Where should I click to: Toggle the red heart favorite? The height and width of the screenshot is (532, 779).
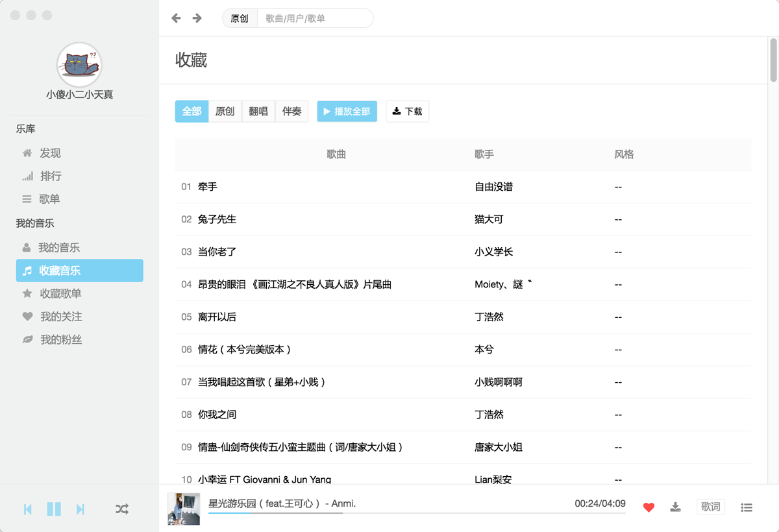pos(649,507)
